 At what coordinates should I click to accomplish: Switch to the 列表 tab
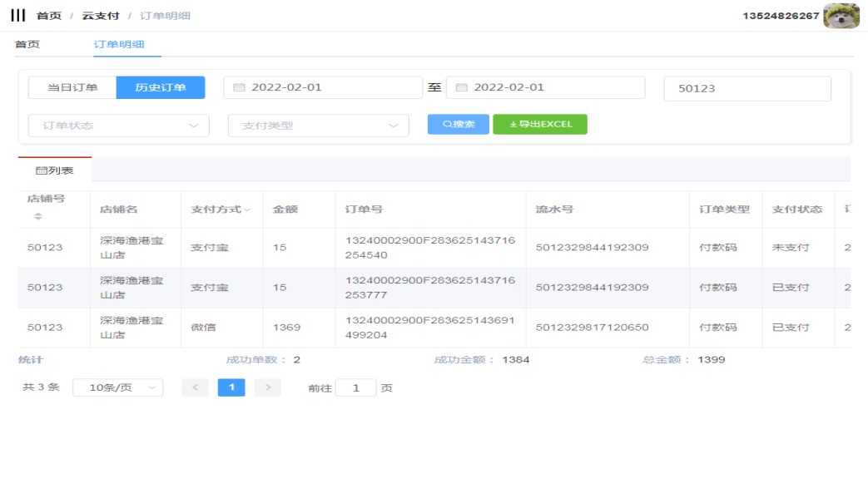(55, 170)
